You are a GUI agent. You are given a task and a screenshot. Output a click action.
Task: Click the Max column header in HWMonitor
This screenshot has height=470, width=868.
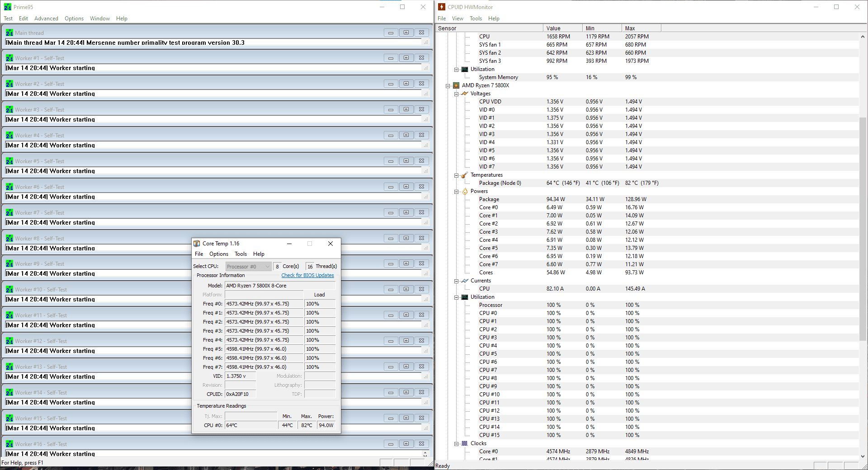641,28
